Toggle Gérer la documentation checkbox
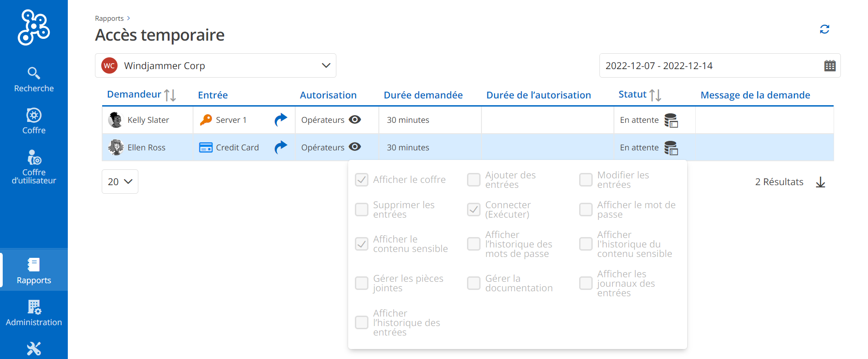868x359 pixels. coord(474,283)
